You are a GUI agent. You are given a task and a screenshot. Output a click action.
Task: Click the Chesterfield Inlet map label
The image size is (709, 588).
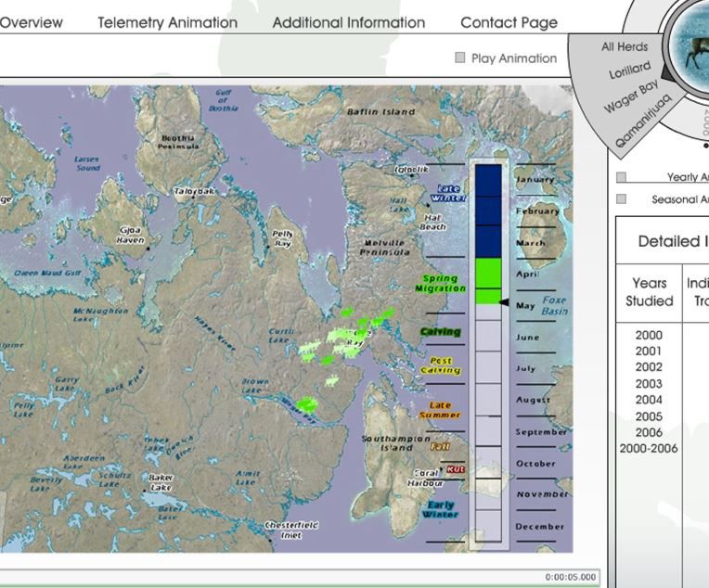point(291,530)
